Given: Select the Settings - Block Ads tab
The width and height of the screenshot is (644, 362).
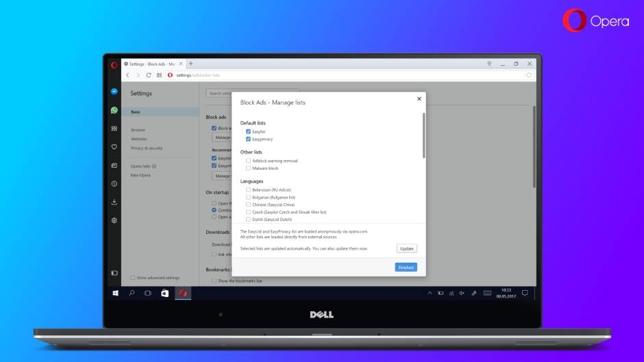Looking at the screenshot, I should click(152, 64).
